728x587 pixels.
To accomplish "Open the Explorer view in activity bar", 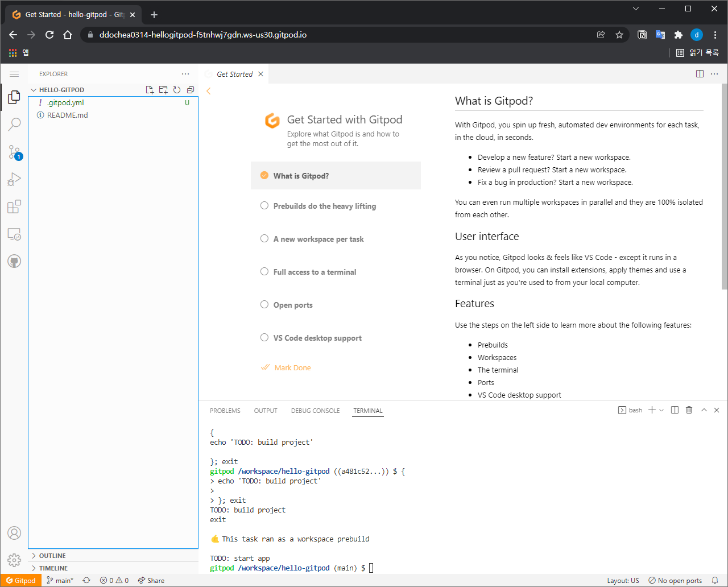I will [x=14, y=97].
